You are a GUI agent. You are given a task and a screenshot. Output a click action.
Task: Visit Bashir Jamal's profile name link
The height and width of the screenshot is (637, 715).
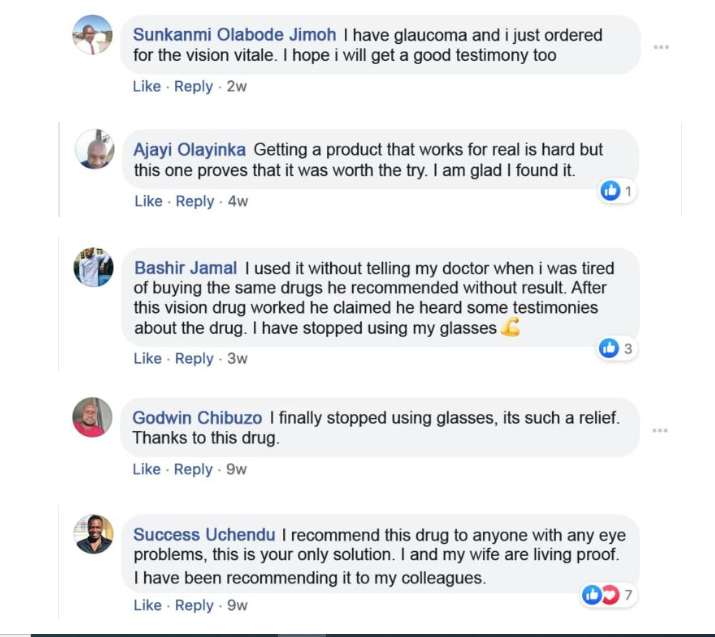[x=185, y=268]
